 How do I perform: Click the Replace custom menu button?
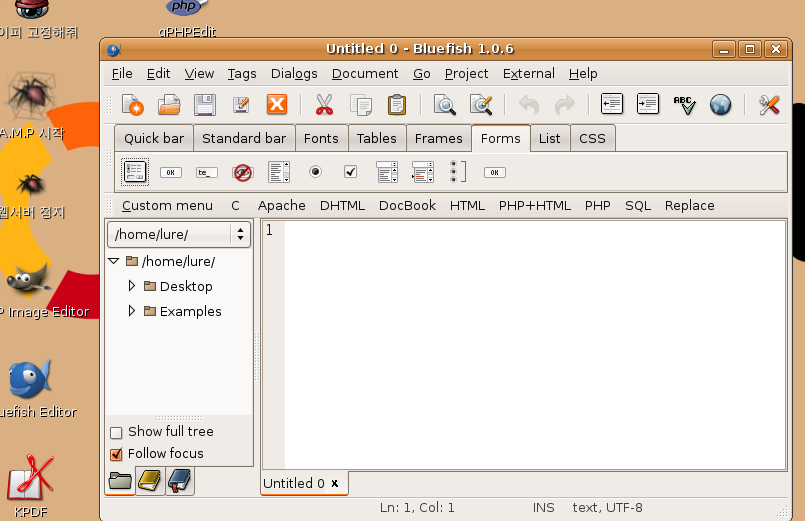click(689, 205)
